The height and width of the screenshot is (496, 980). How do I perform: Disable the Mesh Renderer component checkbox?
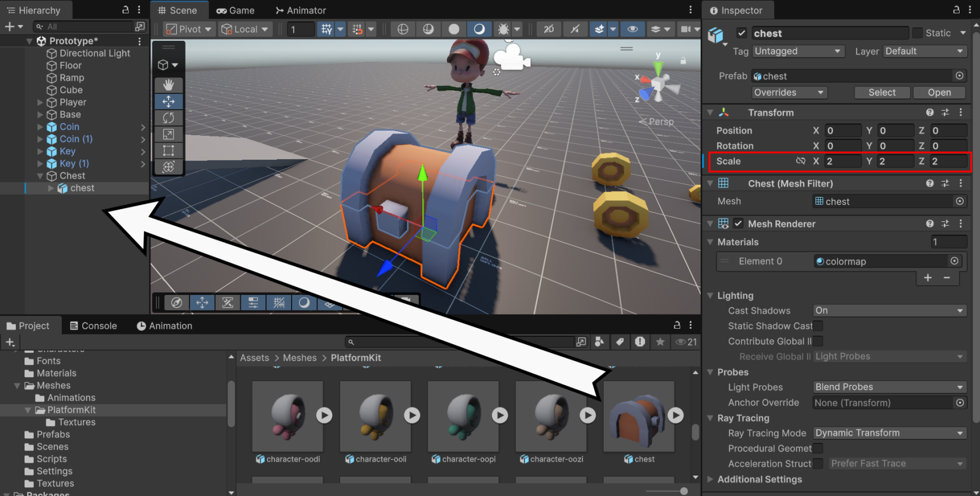coord(738,224)
